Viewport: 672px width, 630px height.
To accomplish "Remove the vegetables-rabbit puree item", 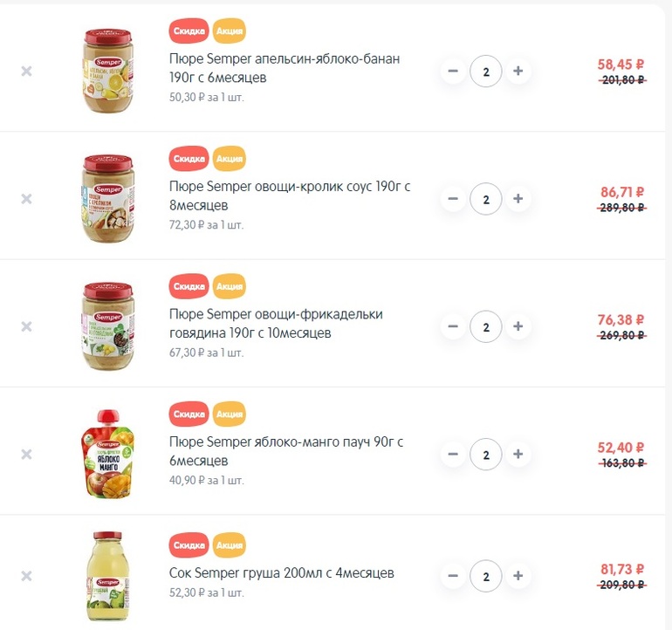I will (x=26, y=199).
